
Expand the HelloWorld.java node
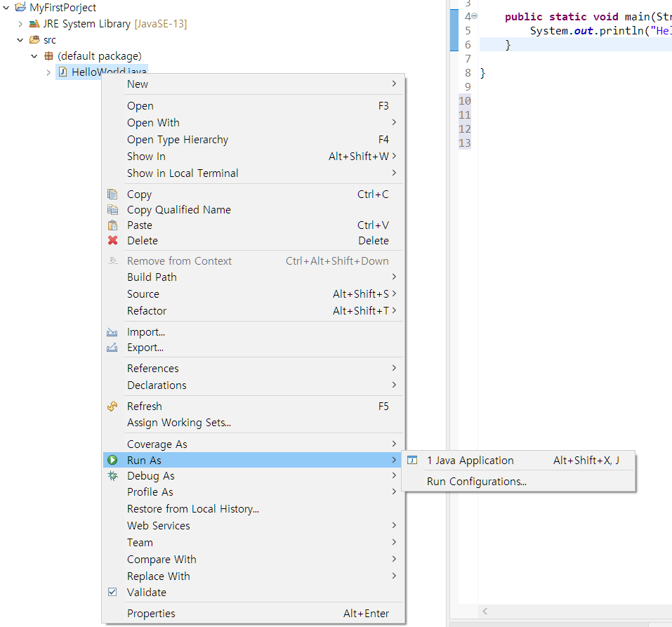(x=48, y=72)
